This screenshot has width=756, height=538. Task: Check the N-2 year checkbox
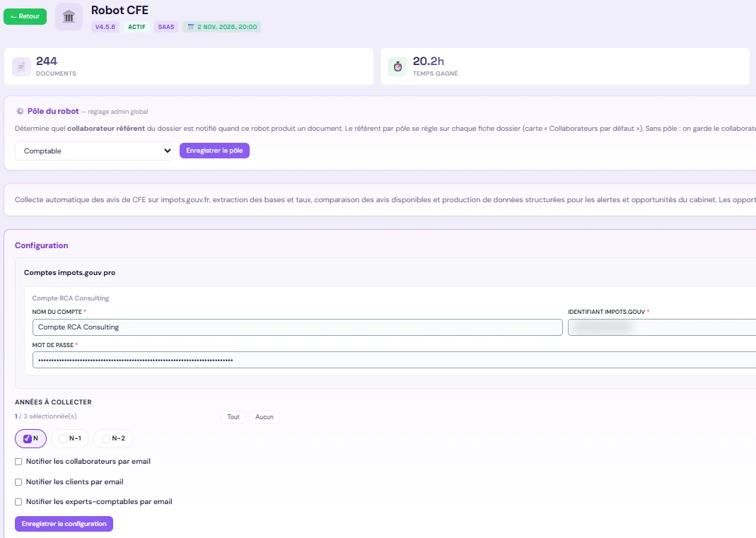coord(106,439)
